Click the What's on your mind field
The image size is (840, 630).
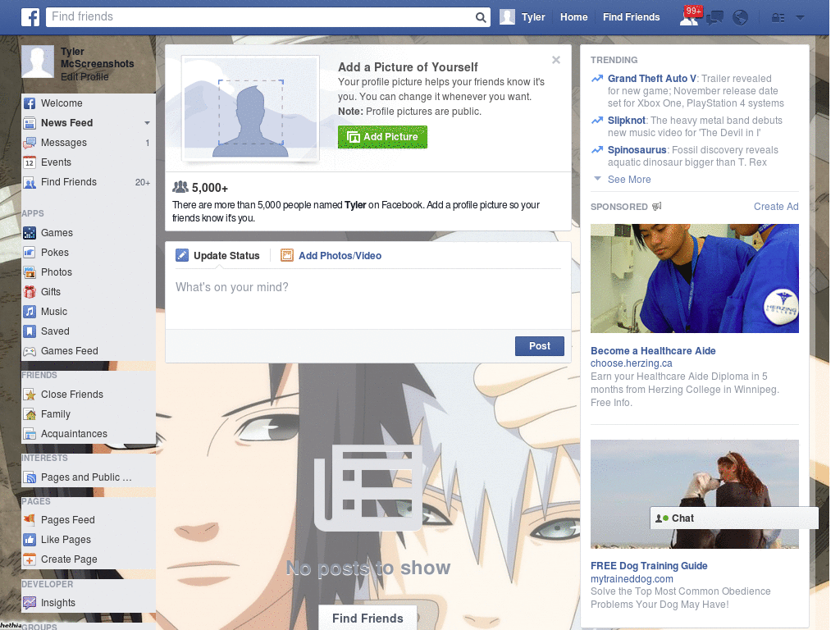[368, 300]
